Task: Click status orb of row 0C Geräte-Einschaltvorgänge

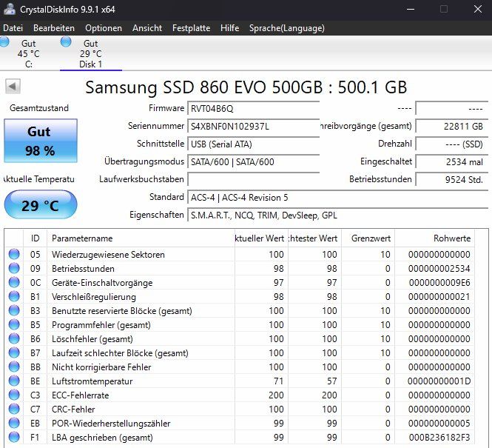Action: coord(14,282)
